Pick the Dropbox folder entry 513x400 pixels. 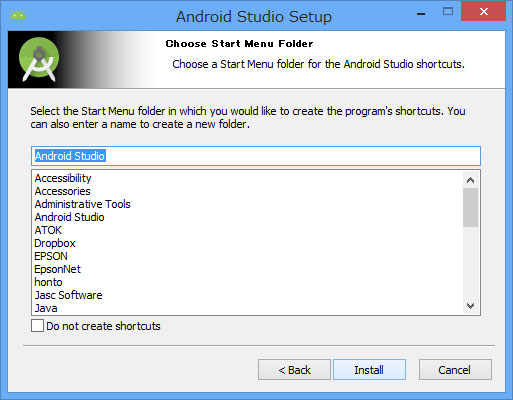click(55, 243)
